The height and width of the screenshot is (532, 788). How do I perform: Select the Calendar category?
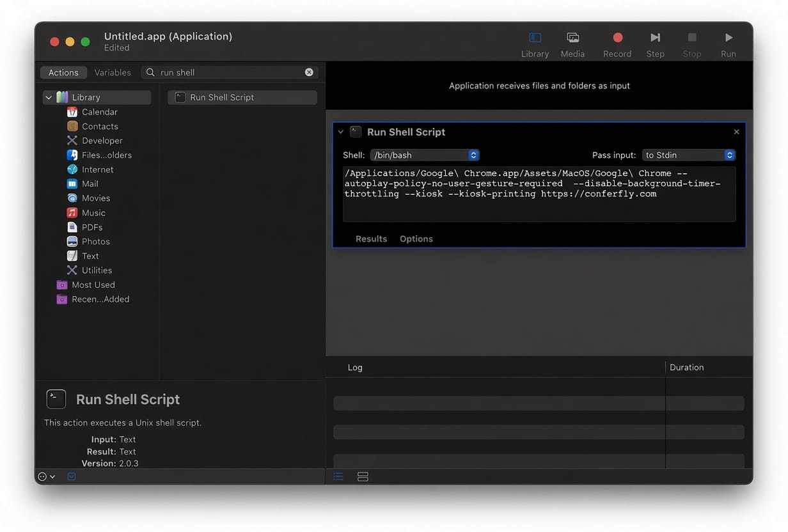(93, 112)
